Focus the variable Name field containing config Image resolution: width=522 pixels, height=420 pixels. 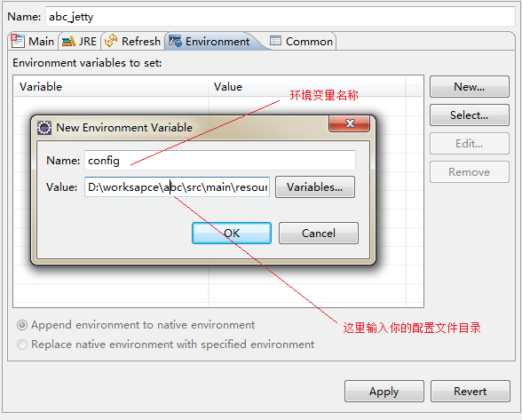220,161
